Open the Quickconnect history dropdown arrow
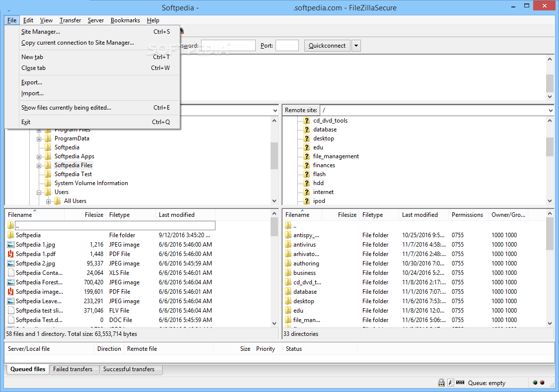The height and width of the screenshot is (392, 559). [x=356, y=46]
